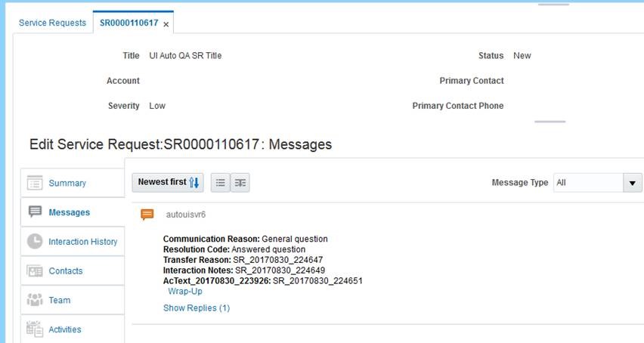Select the SR0000110617 tab
This screenshot has width=644, height=343.
pyautogui.click(x=129, y=23)
